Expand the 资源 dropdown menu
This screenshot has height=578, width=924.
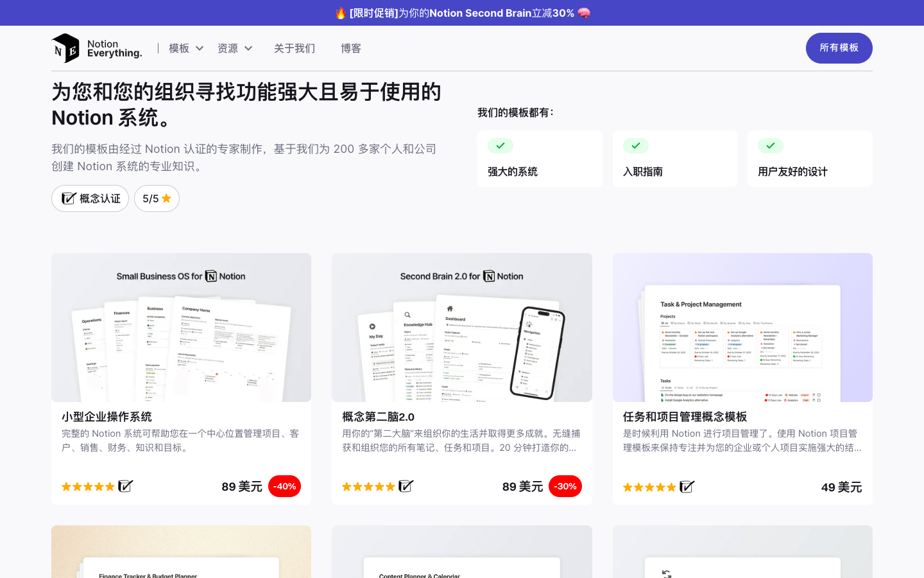(234, 48)
